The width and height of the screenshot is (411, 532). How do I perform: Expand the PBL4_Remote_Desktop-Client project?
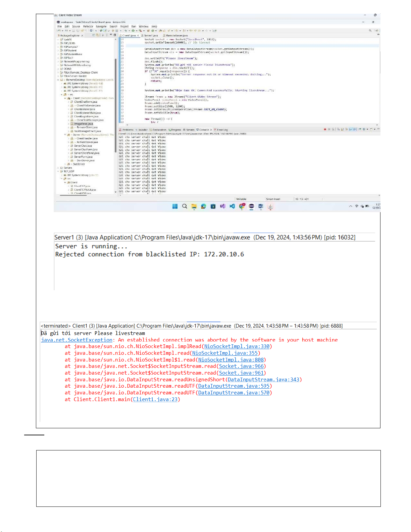(58, 72)
